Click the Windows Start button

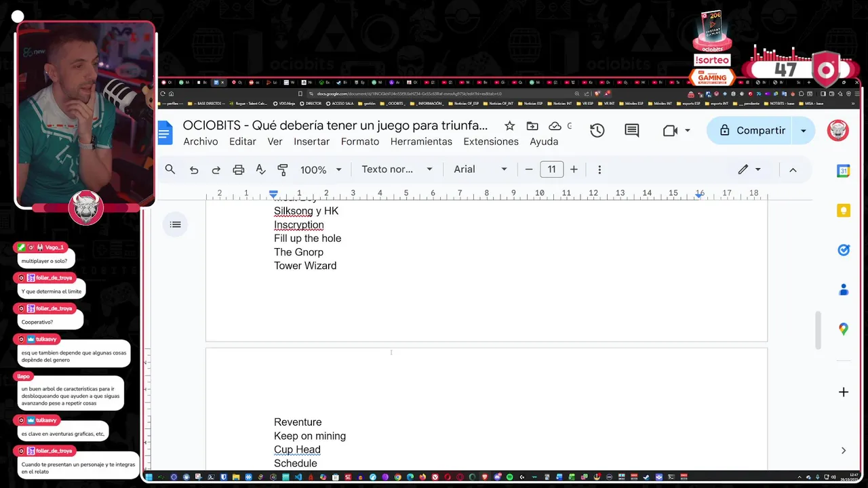tap(149, 477)
